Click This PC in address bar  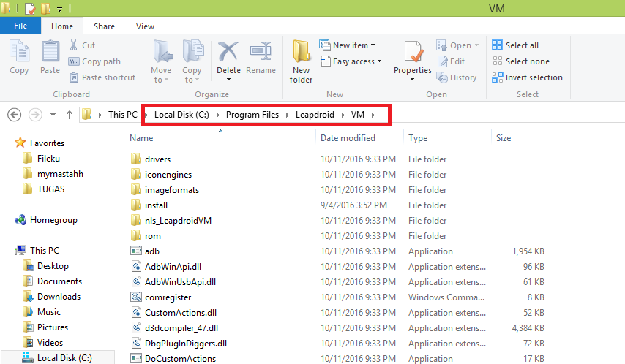tap(122, 115)
